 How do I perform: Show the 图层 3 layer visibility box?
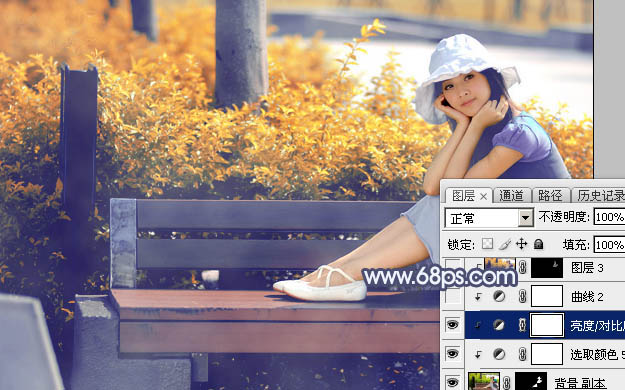pyautogui.click(x=453, y=268)
